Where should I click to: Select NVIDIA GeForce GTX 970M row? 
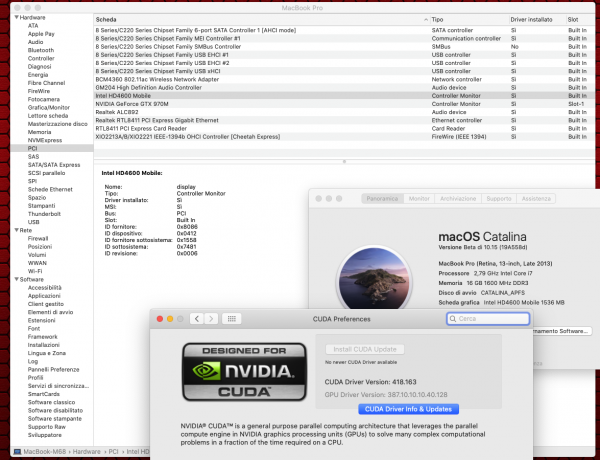click(344, 104)
